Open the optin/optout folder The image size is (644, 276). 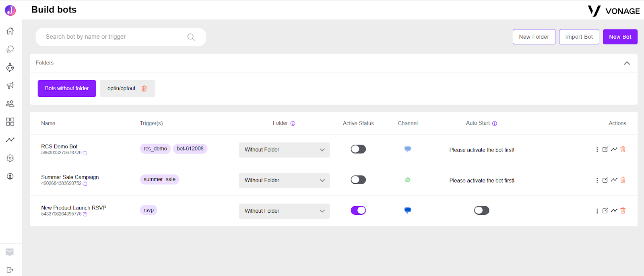pyautogui.click(x=121, y=89)
